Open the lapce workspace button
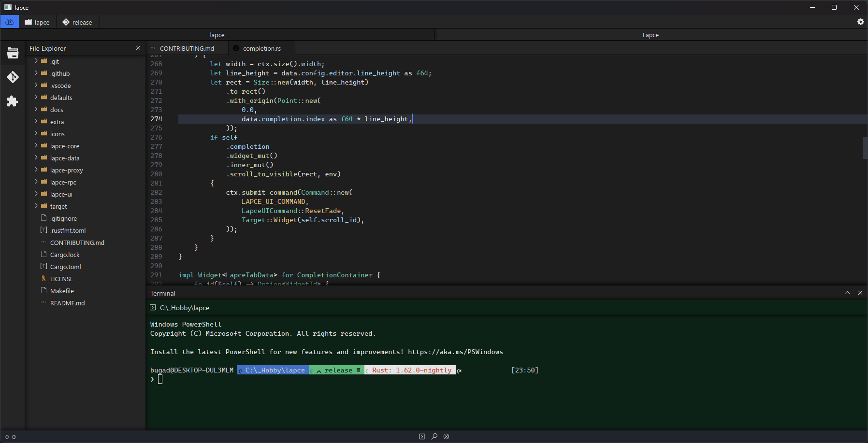Screen dimensions: 868x443 click(37, 22)
